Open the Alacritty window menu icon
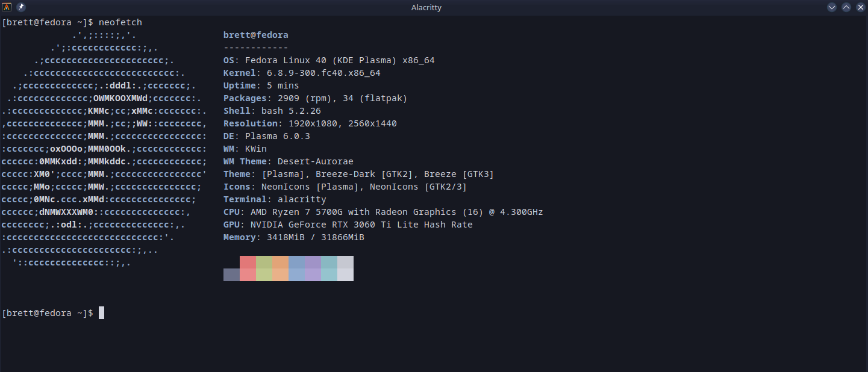The height and width of the screenshot is (372, 868). click(7, 7)
